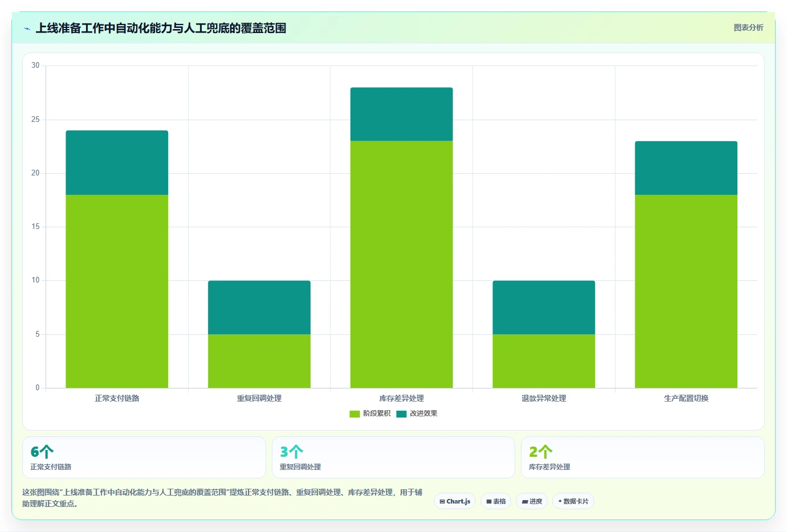Click the light green bar segment for 正常支付链路
Screen dimensions: 787x532
click(117, 292)
